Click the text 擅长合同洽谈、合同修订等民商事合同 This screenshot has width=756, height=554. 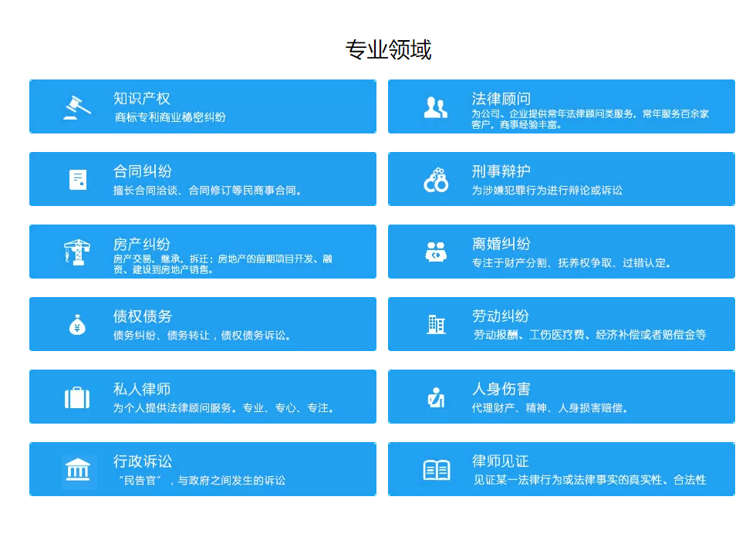[208, 191]
